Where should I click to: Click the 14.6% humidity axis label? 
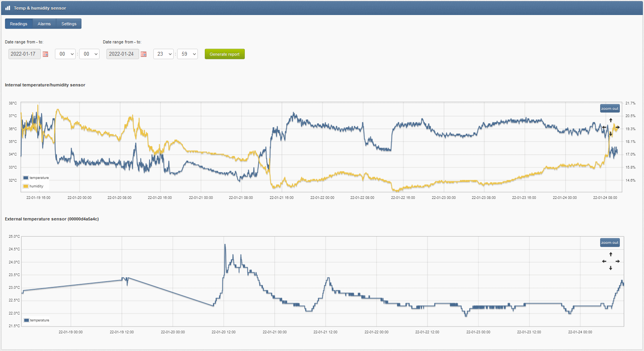click(631, 180)
